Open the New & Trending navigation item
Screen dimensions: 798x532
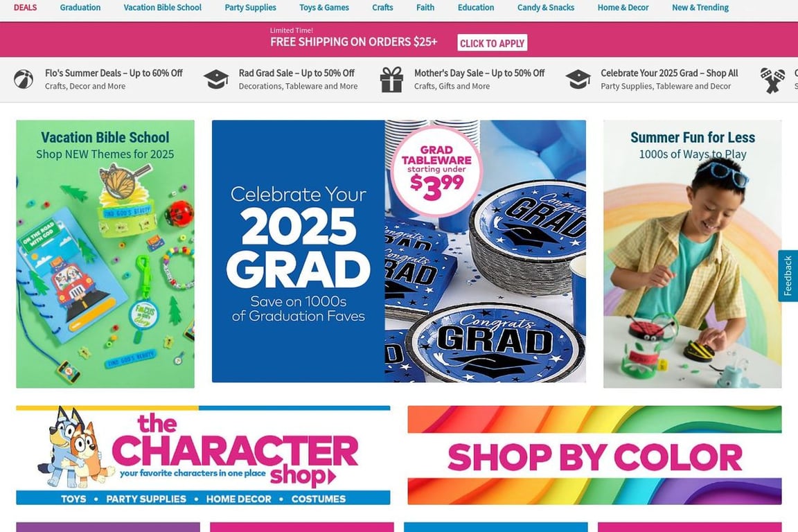coord(700,8)
